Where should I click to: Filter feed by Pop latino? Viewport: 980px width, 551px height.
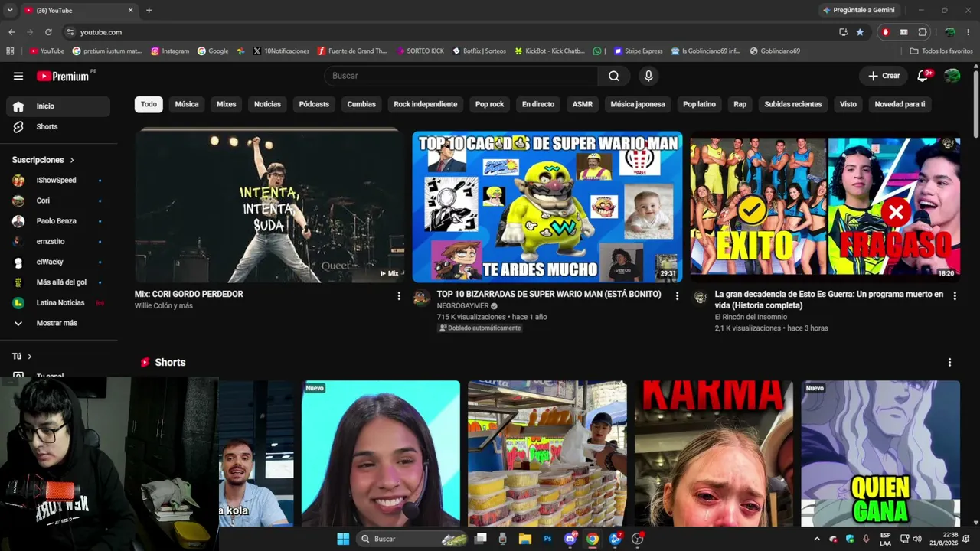(699, 104)
